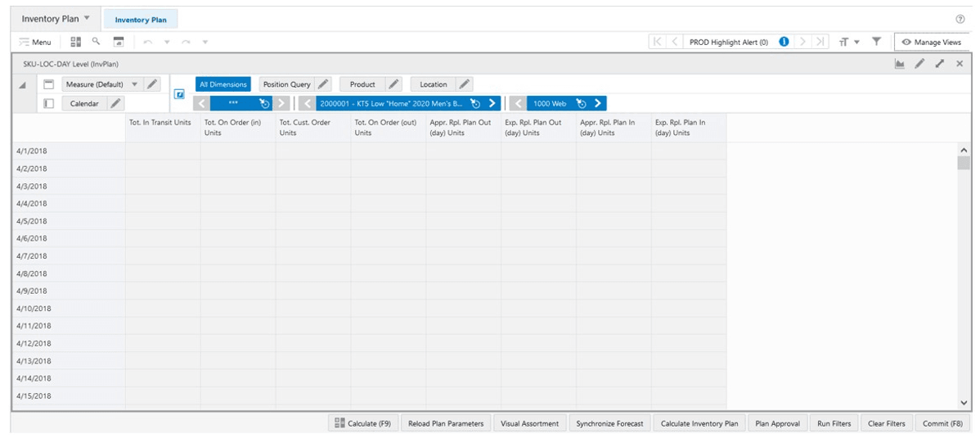Click the pencil edit icon next to Position Query
Viewport: 980px width, 438px height.
tap(323, 84)
